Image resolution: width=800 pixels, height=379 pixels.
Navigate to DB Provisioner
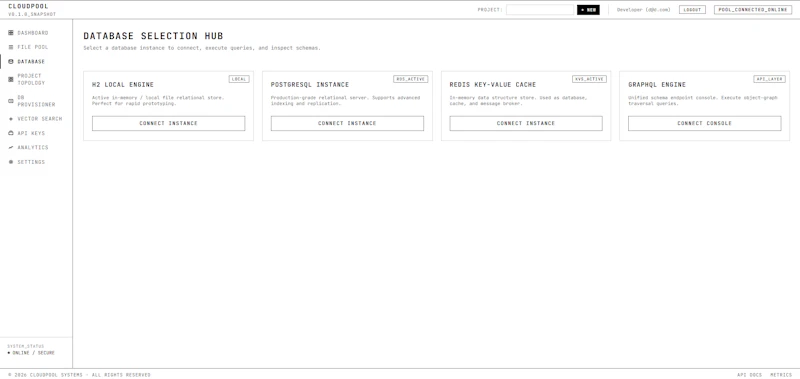[x=36, y=101]
